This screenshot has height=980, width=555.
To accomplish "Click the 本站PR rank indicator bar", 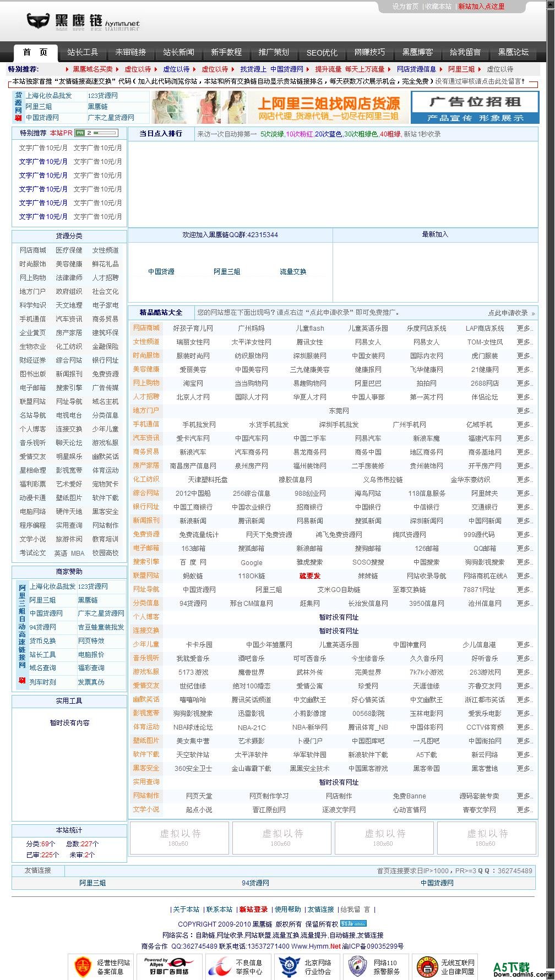I will click(x=96, y=133).
